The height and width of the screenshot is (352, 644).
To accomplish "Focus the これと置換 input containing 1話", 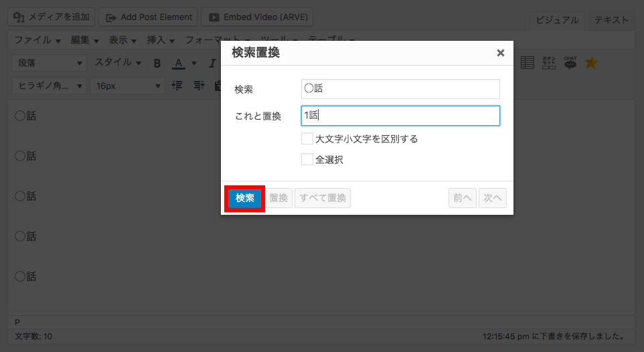I will coord(400,115).
